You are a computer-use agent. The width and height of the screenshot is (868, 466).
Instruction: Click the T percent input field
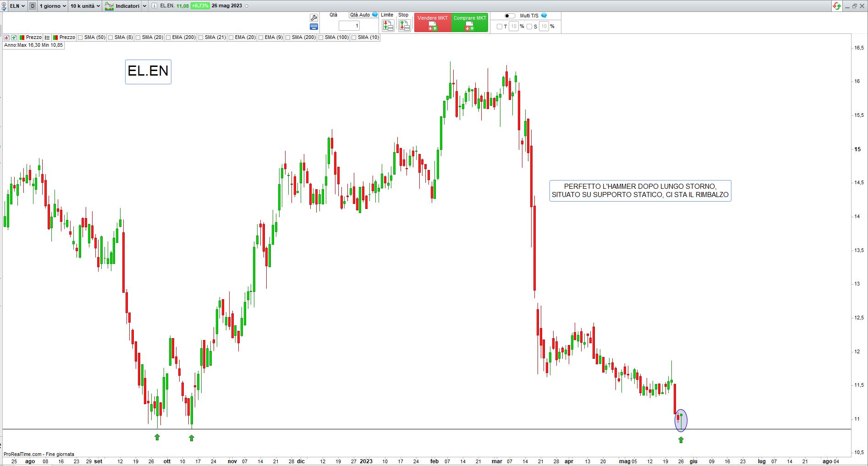click(513, 27)
